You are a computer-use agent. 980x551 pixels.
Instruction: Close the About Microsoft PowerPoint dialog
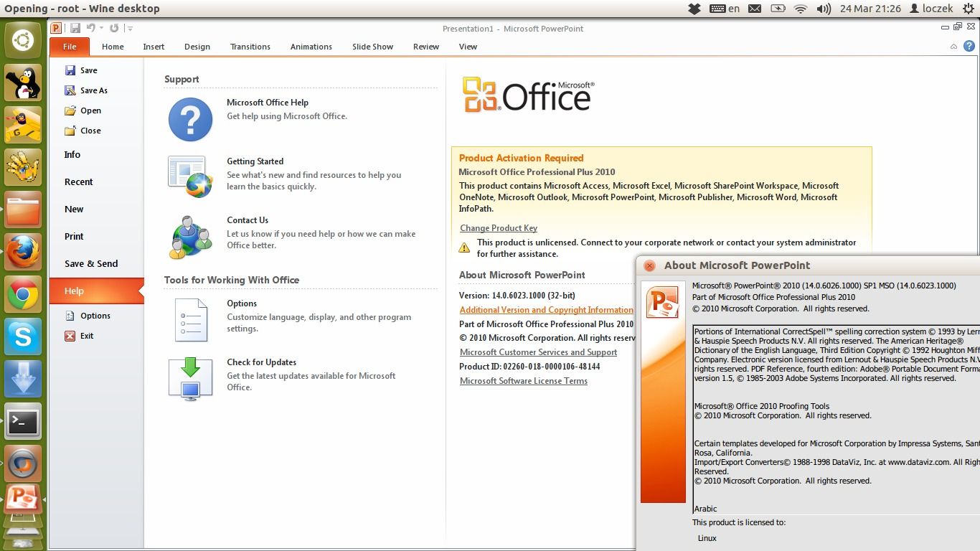pyautogui.click(x=650, y=265)
